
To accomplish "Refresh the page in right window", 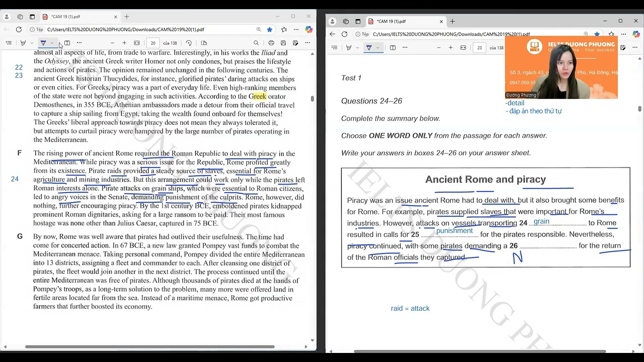I will [344, 34].
